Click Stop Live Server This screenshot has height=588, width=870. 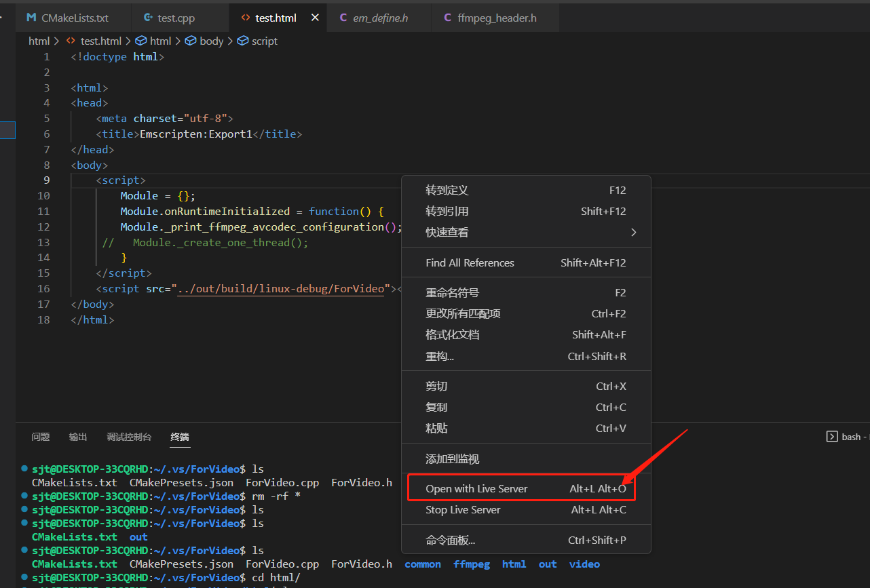tap(526, 509)
